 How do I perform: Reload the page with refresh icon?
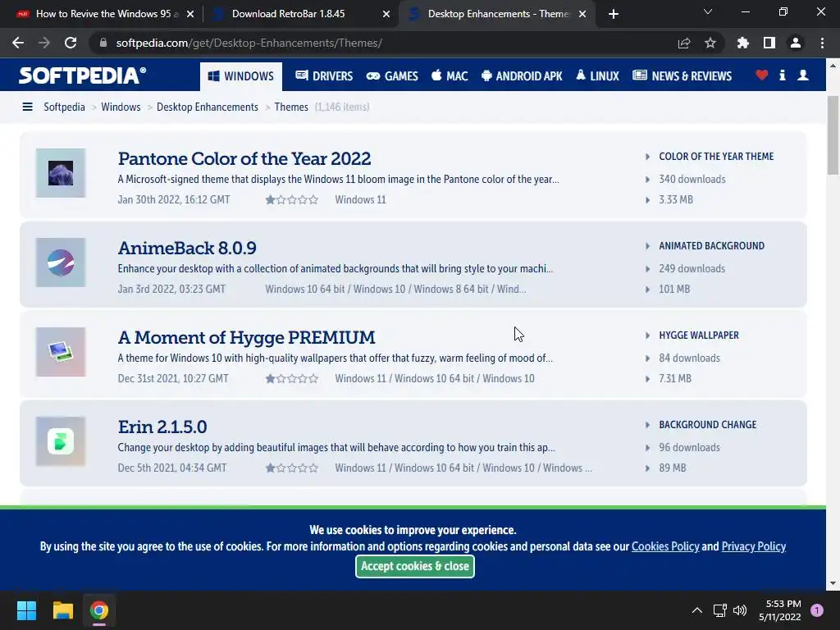[x=71, y=43]
